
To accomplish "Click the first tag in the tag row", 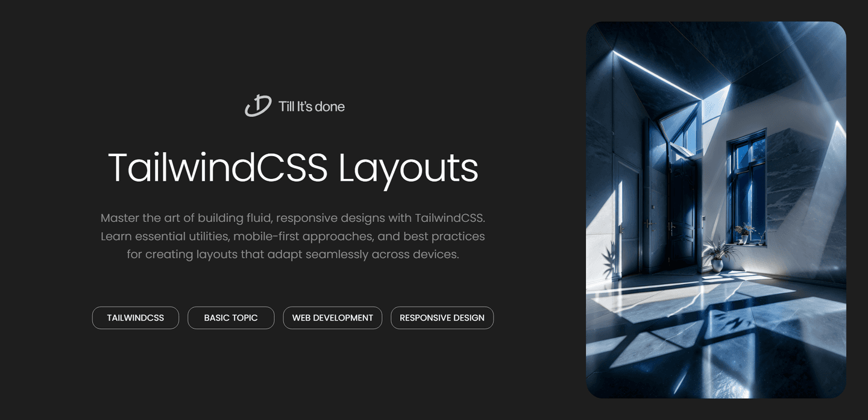I will (x=135, y=318).
